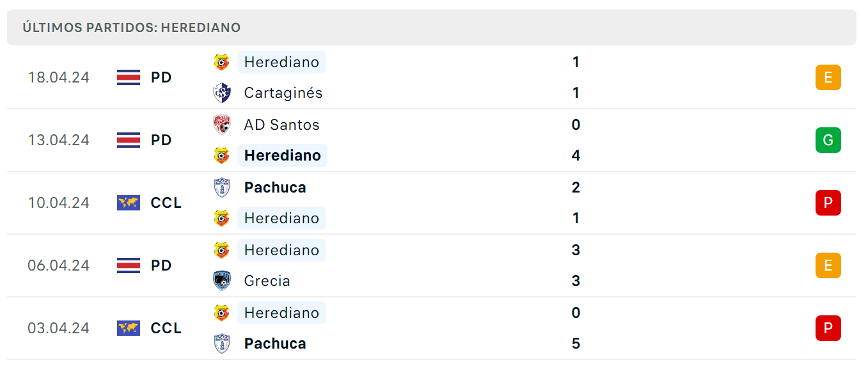
Task: Click Pachuca crest in 03.04.24 match
Action: [x=222, y=343]
